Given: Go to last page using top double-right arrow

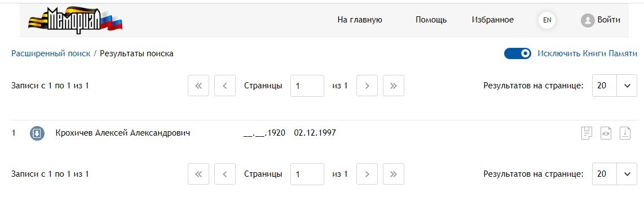Looking at the screenshot, I should [394, 86].
